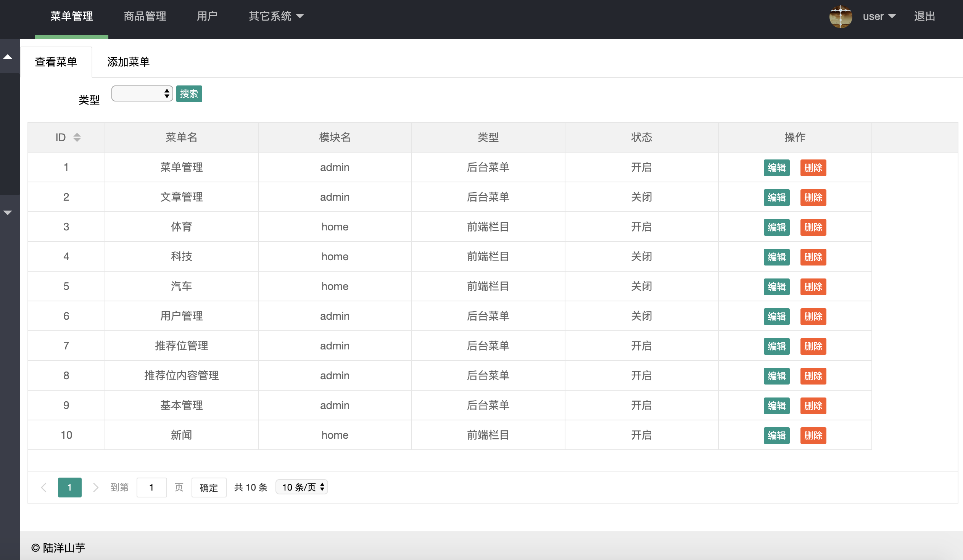Open the 类型 filter select box
963x560 pixels.
[x=142, y=93]
